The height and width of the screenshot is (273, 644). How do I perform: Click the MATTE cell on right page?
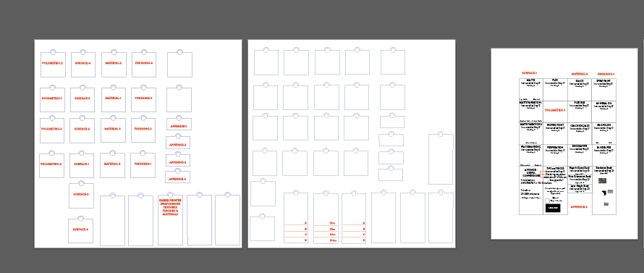click(x=531, y=90)
